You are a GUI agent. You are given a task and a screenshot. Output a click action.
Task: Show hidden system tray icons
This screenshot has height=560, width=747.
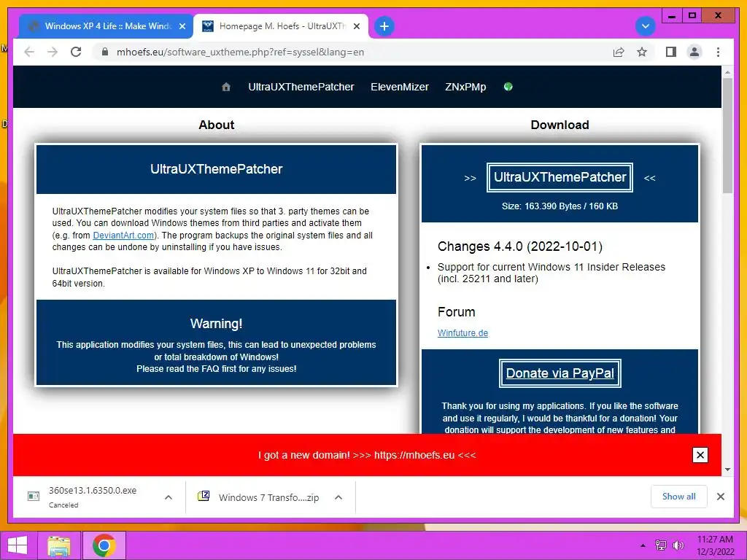(x=643, y=545)
